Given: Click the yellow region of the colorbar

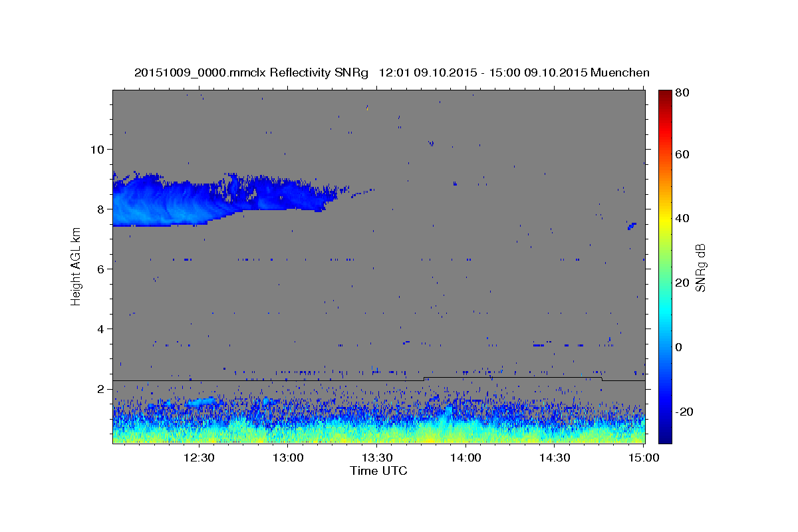Looking at the screenshot, I should tap(665, 219).
